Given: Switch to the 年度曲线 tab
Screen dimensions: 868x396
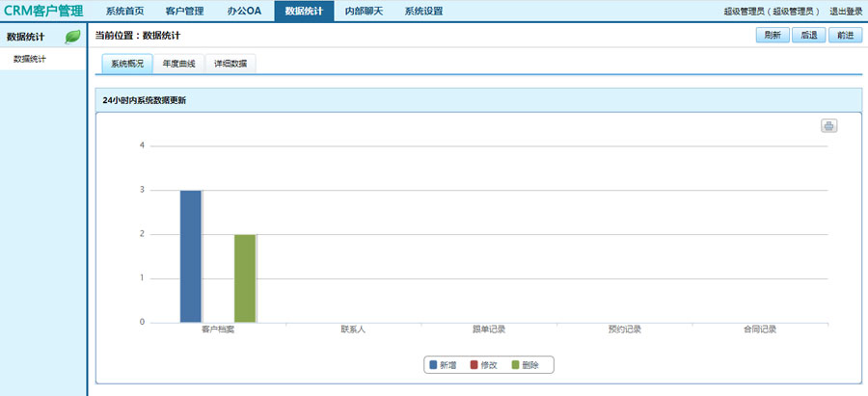Looking at the screenshot, I should 178,64.
